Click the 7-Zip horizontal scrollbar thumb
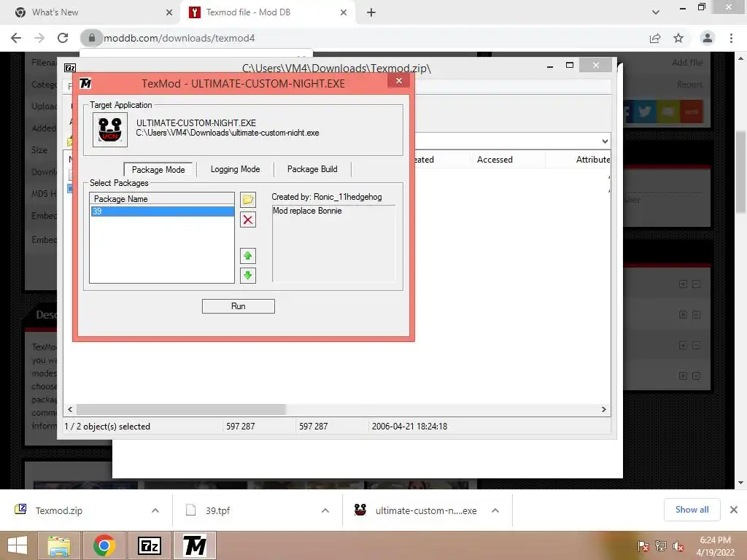Screen dimensions: 747x560 tap(181, 410)
